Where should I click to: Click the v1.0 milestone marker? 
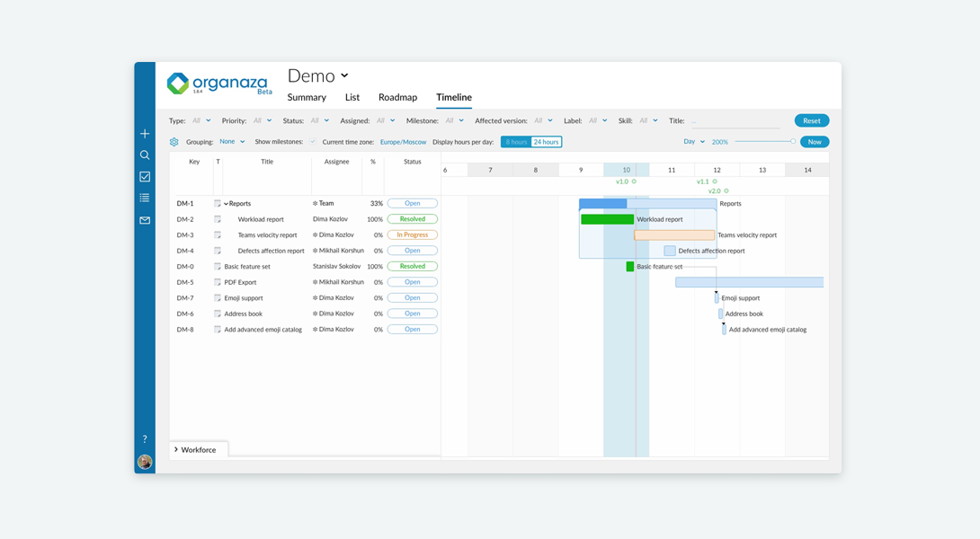[x=634, y=181]
